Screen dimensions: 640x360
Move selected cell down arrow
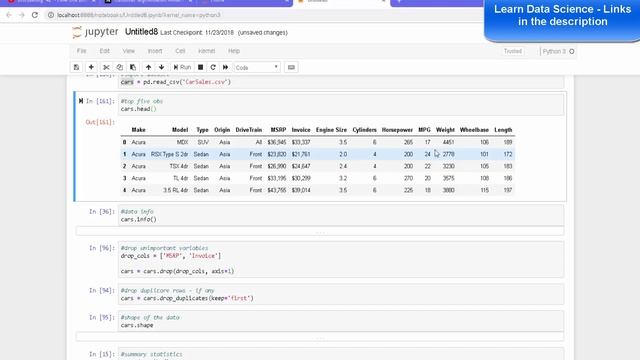pos(162,67)
